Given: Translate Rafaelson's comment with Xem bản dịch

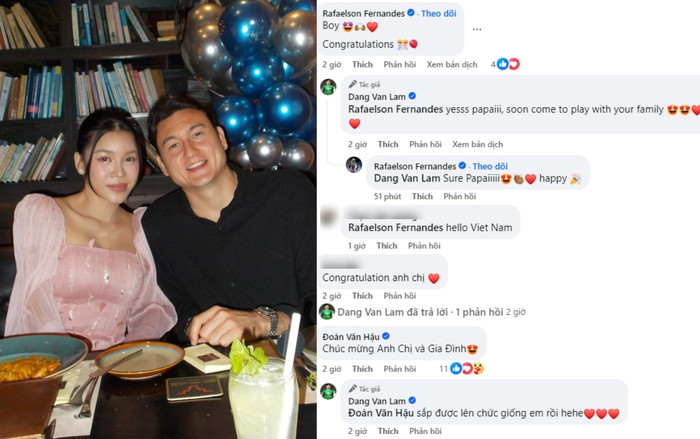Looking at the screenshot, I should click(452, 64).
